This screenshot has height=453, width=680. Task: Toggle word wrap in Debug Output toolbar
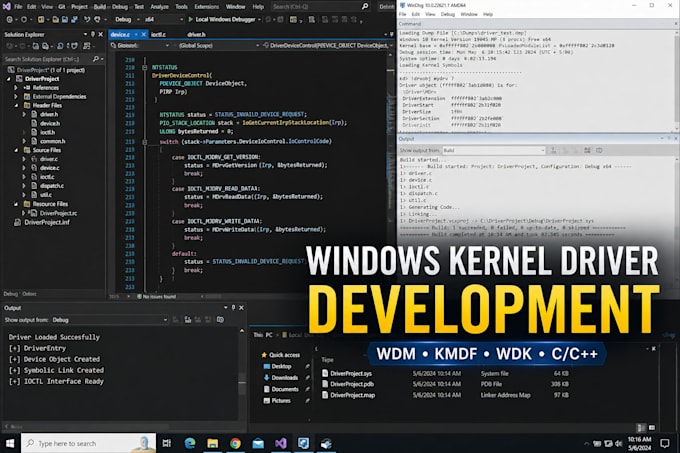click(220, 320)
